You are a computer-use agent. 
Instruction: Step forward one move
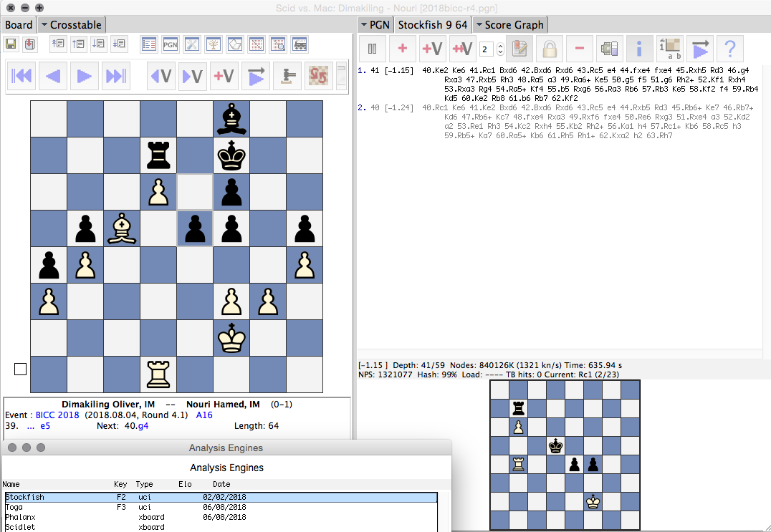click(84, 76)
